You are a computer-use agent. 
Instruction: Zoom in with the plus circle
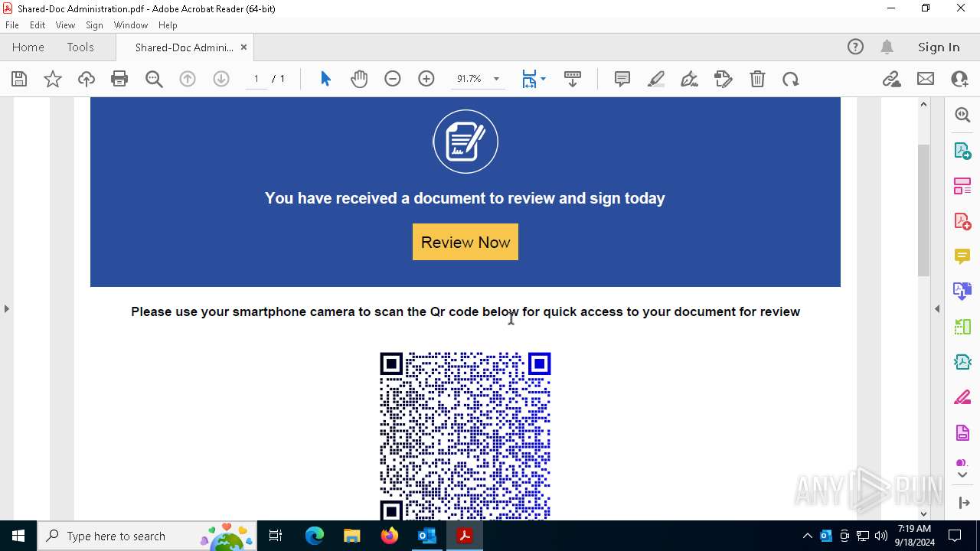tap(426, 79)
